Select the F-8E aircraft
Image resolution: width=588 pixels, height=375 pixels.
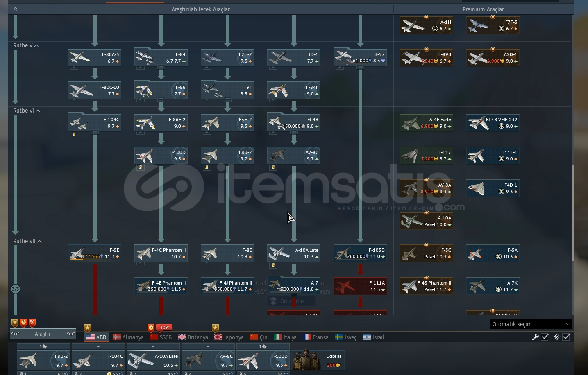point(227,253)
